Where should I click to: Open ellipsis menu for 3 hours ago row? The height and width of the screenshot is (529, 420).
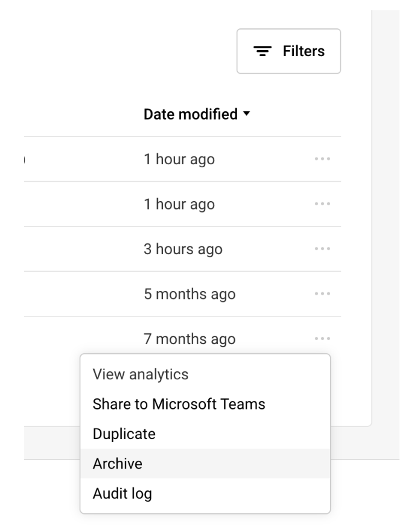point(322,249)
